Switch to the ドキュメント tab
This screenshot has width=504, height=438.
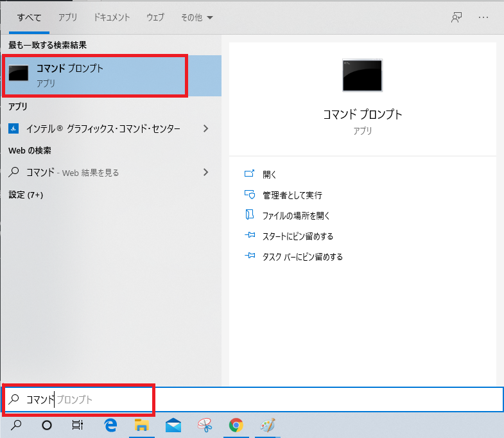pyautogui.click(x=112, y=17)
